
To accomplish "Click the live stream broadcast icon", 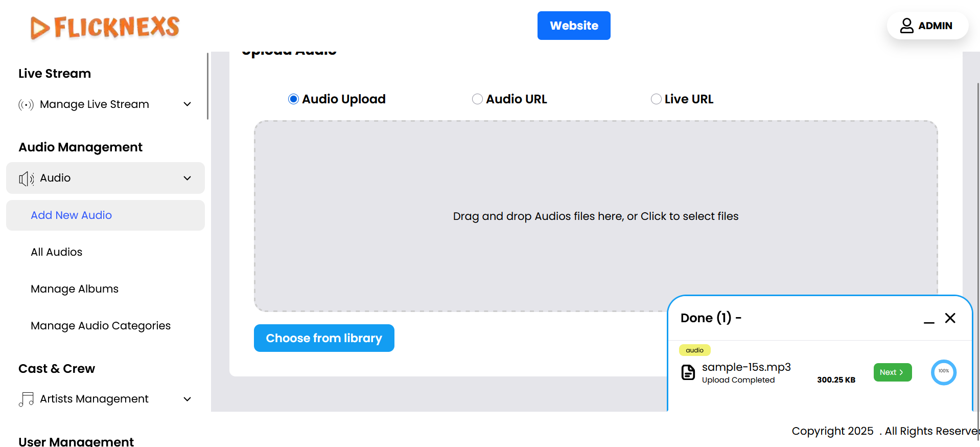I will pyautogui.click(x=26, y=105).
